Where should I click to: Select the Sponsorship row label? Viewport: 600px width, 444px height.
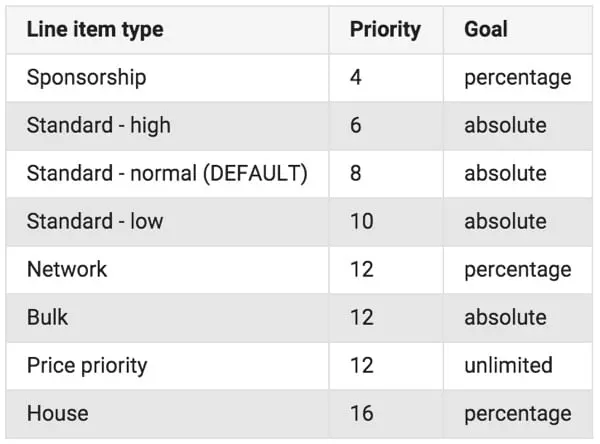coord(85,77)
